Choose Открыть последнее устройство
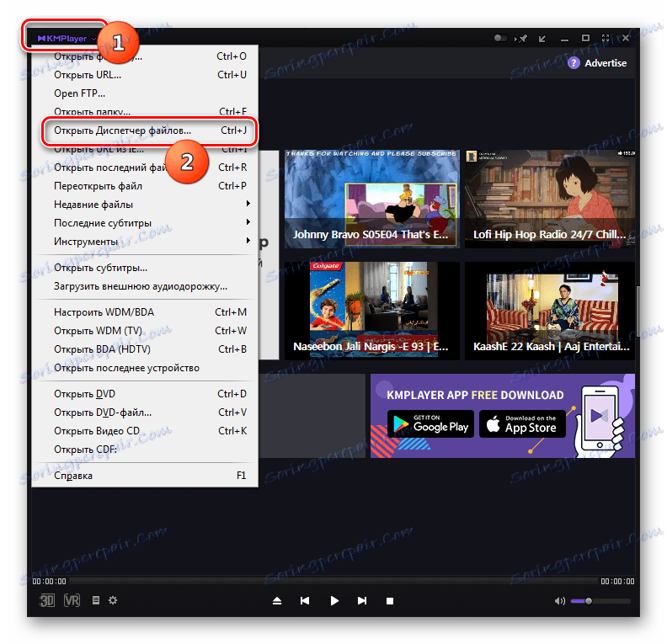This screenshot has width=667, height=644. 145,368
